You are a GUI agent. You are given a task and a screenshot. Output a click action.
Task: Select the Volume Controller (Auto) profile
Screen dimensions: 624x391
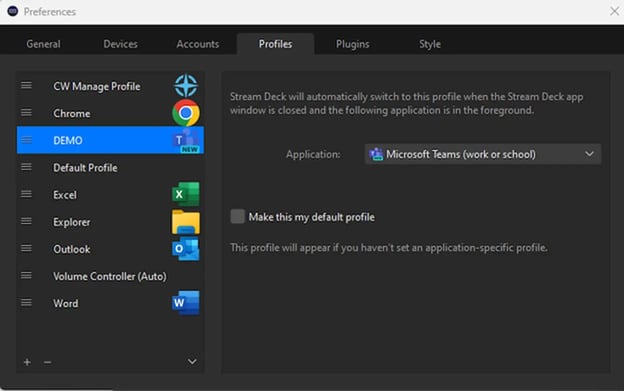point(110,276)
